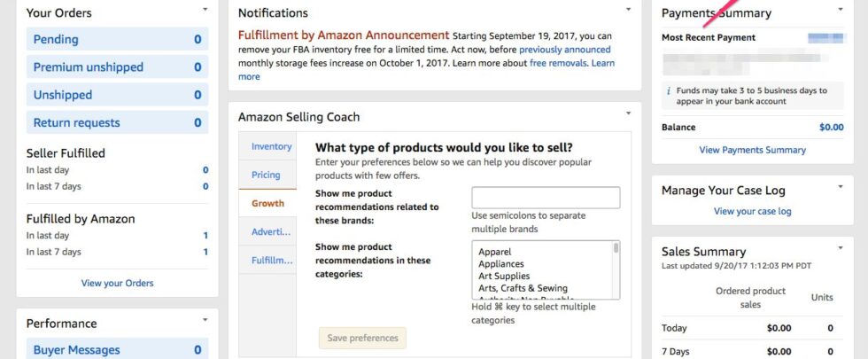Open the View your Orders link

coord(117,283)
